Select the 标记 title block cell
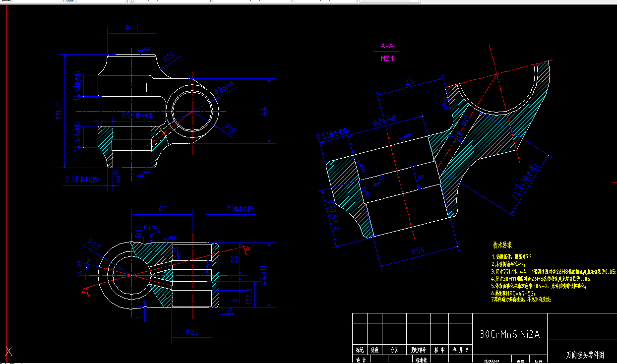Viewport: 617px width, 364px height. click(360, 350)
